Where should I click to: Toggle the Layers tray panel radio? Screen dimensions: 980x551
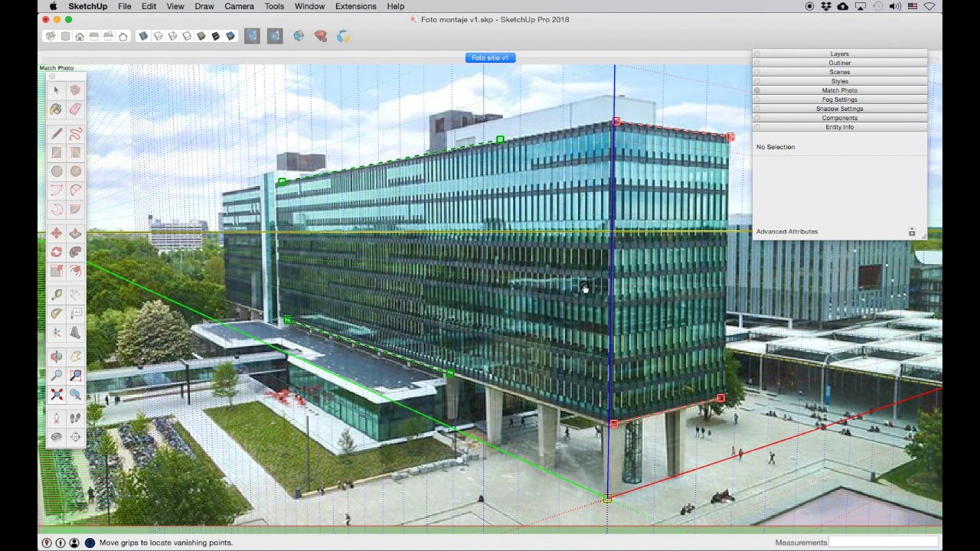click(757, 54)
